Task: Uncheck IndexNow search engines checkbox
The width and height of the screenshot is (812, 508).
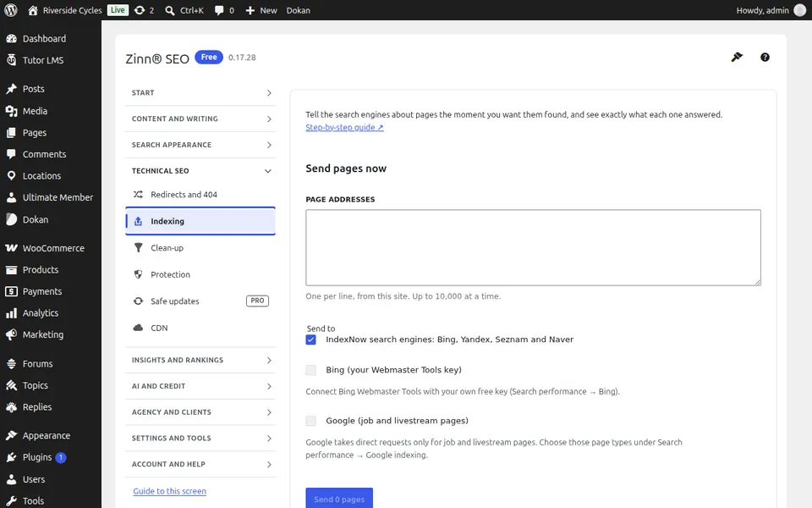Action: (310, 340)
